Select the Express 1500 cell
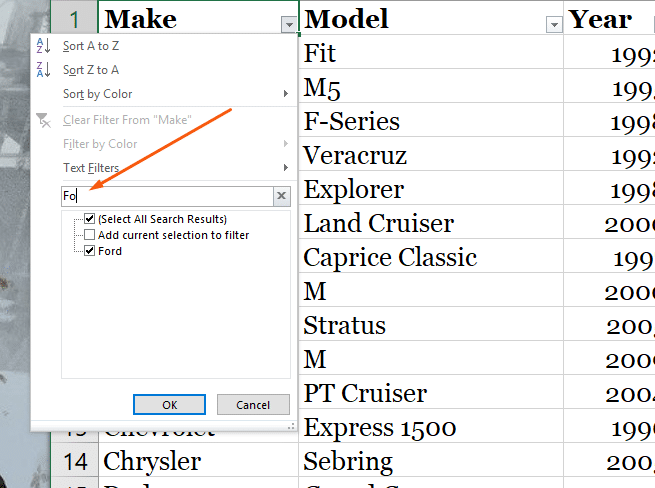This screenshot has height=488, width=655. pos(431,427)
